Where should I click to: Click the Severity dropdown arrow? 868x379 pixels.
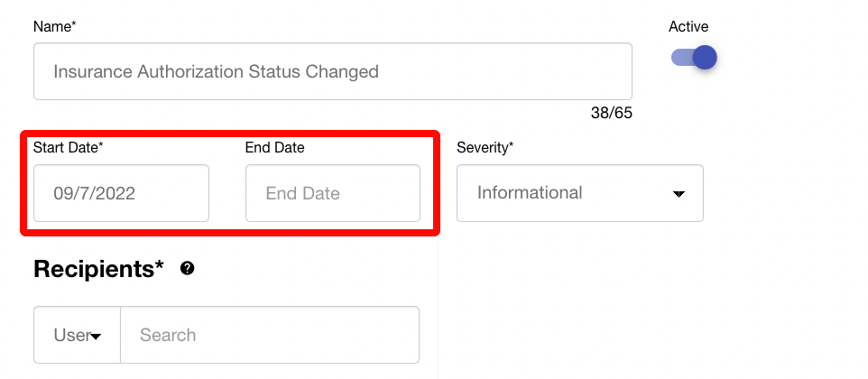pos(679,194)
